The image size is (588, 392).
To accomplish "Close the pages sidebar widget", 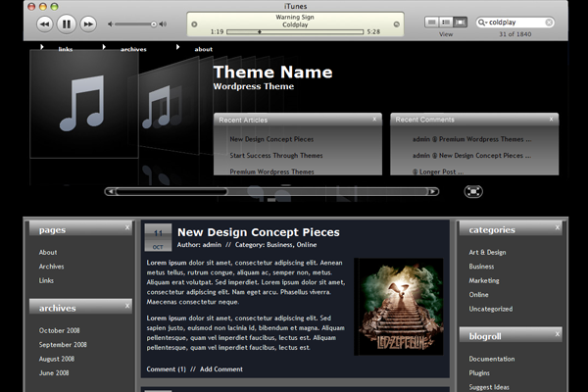I will pyautogui.click(x=127, y=227).
